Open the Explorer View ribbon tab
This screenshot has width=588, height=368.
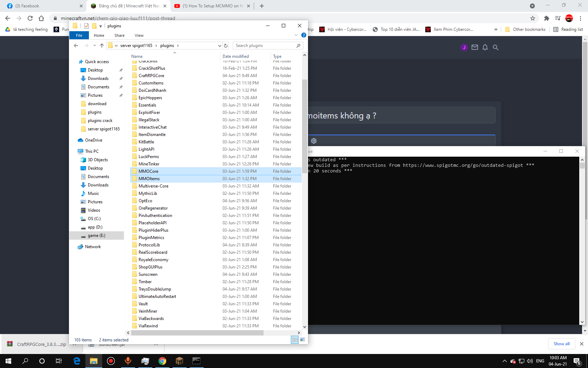[139, 35]
